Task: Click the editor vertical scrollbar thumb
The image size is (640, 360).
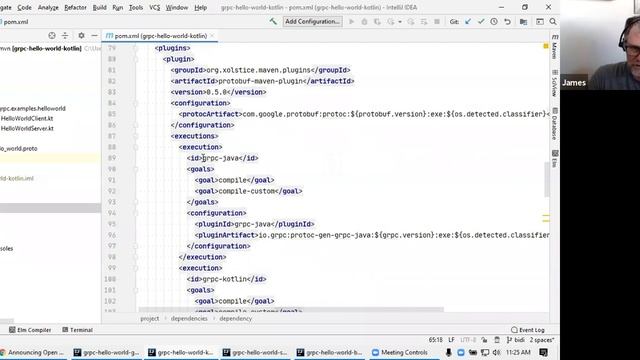Action: 547,180
